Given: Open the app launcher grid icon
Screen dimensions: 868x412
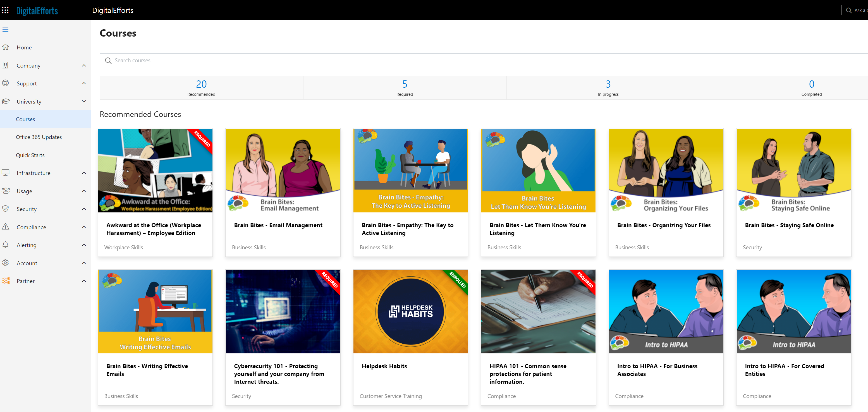Looking at the screenshot, I should [x=5, y=10].
